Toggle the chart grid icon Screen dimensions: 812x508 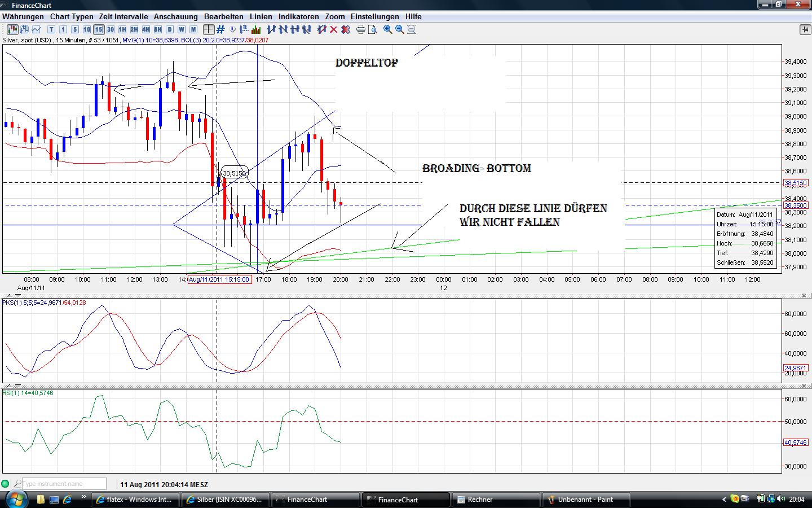220,29
